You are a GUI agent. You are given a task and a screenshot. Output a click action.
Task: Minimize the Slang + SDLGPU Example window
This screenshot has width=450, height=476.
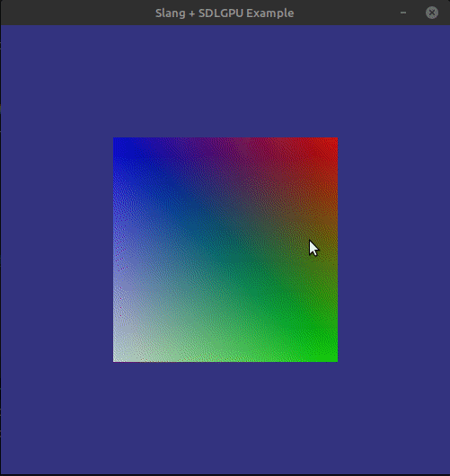[403, 13]
